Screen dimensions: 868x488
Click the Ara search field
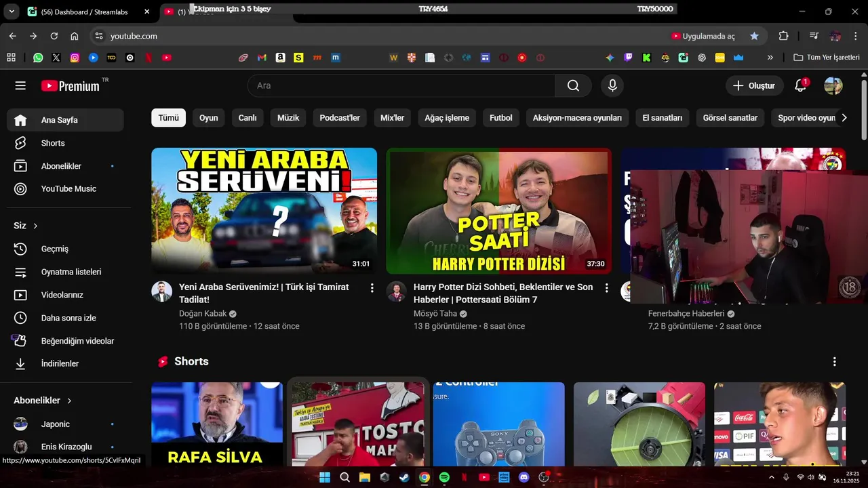[401, 85]
